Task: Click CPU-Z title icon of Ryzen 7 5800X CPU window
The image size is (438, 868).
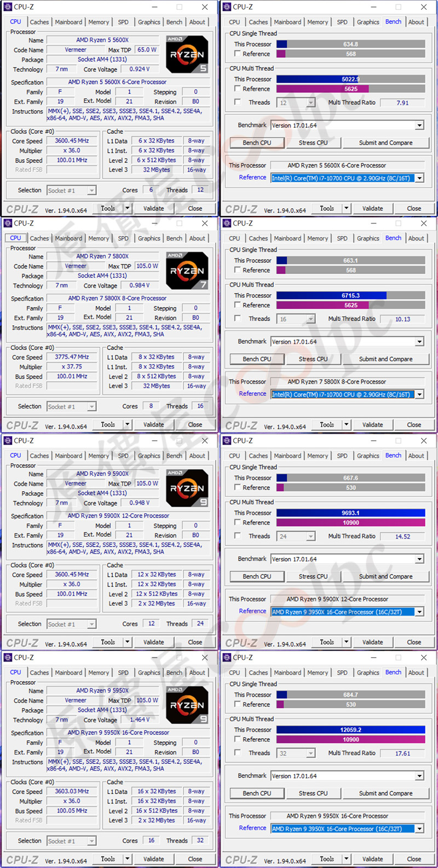Action: [x=8, y=223]
